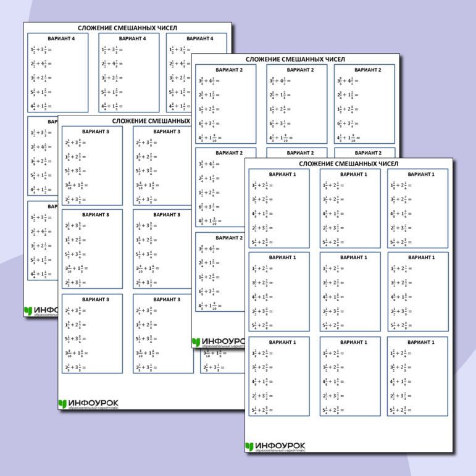Open the top-left Вариант 4 card
This screenshot has width=476, height=476.
[x=58, y=72]
